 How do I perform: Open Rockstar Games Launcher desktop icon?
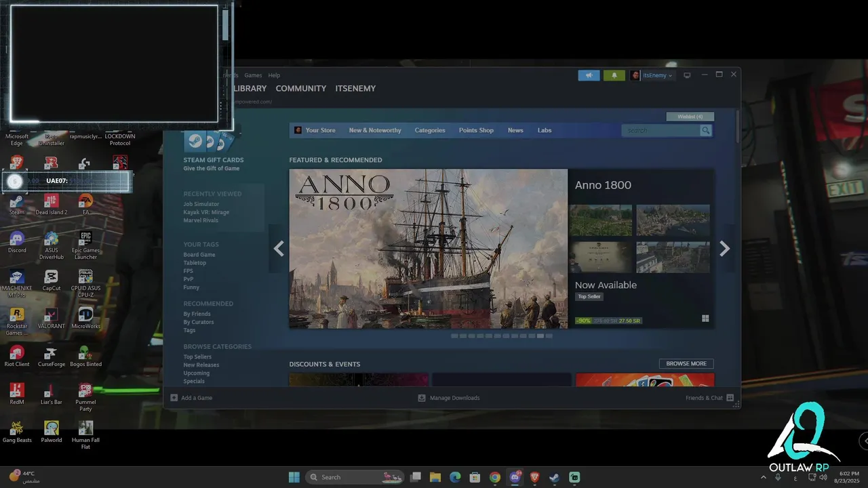17,321
